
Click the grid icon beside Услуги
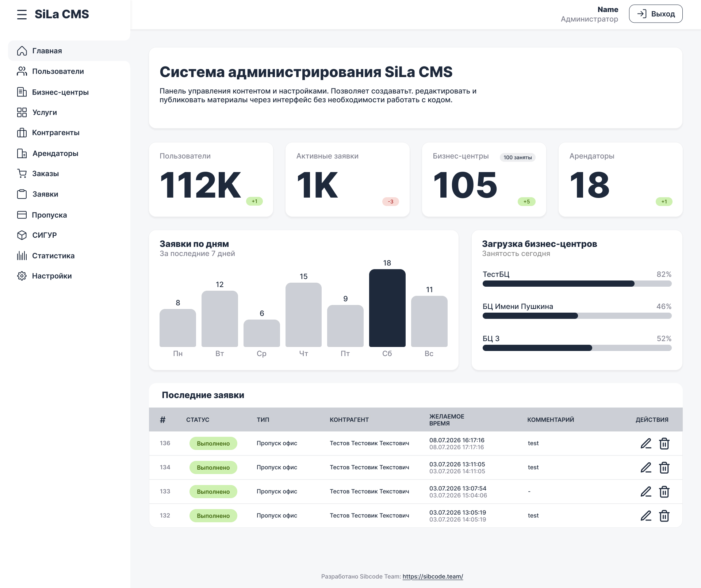click(22, 112)
